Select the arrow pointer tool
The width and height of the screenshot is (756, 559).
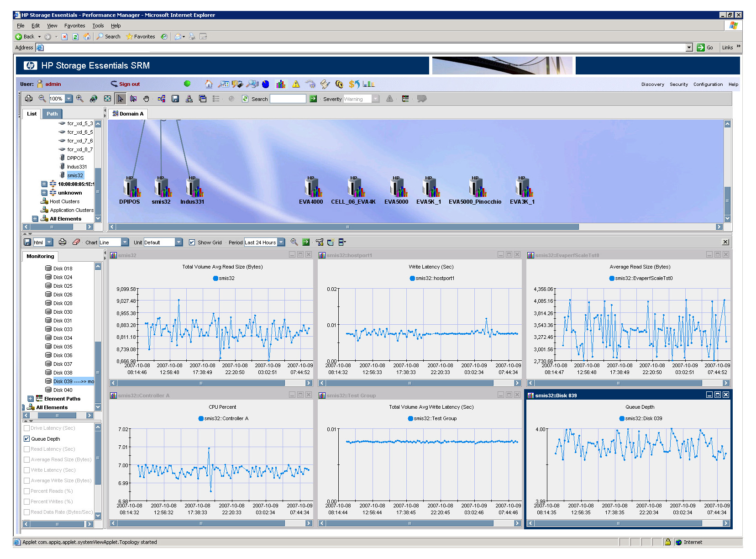tap(121, 99)
